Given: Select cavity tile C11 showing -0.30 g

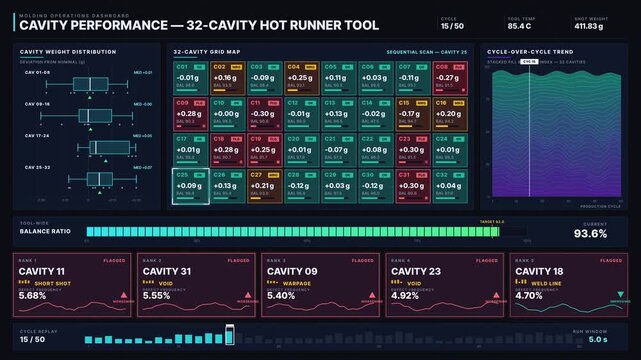Looking at the screenshot, I should point(264,114).
